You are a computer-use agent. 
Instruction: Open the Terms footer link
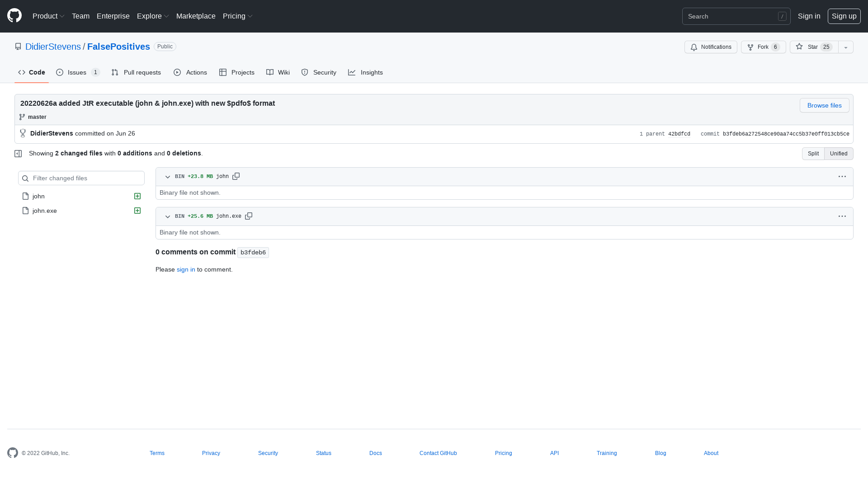click(x=157, y=453)
